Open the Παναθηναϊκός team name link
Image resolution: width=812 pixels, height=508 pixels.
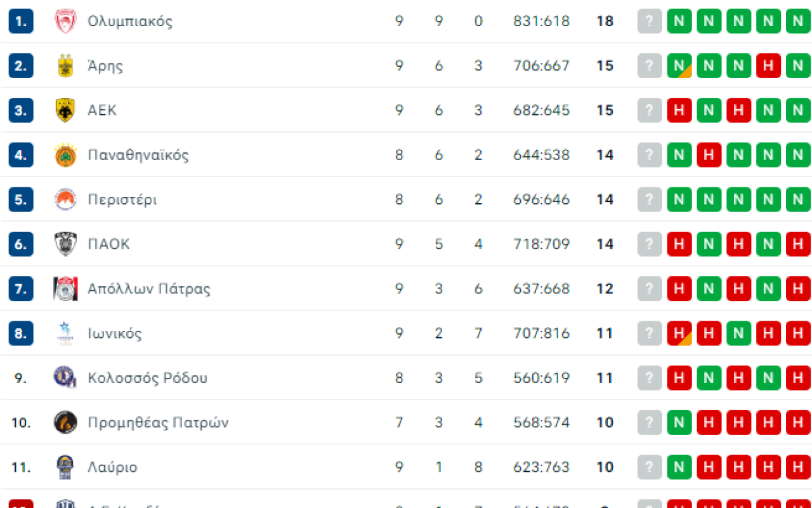[x=138, y=155]
